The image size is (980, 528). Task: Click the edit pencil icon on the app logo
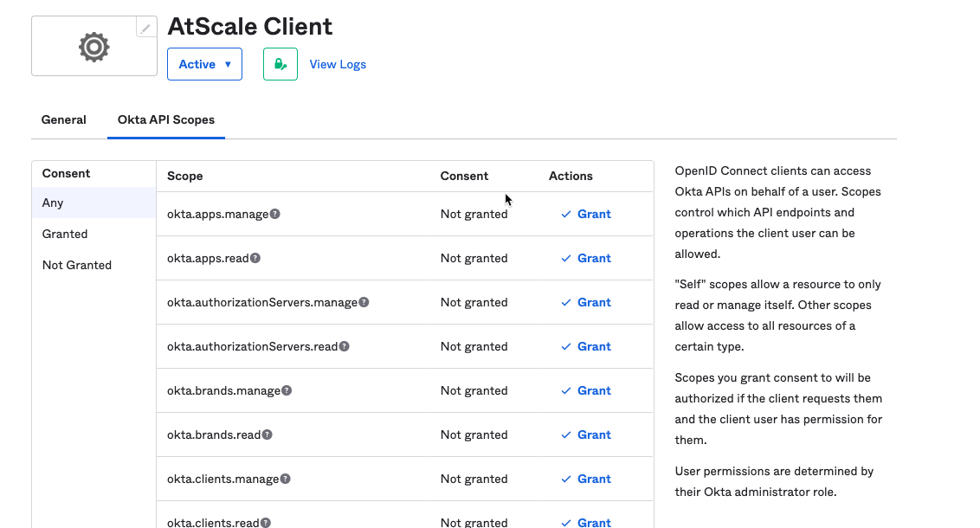pos(146,28)
